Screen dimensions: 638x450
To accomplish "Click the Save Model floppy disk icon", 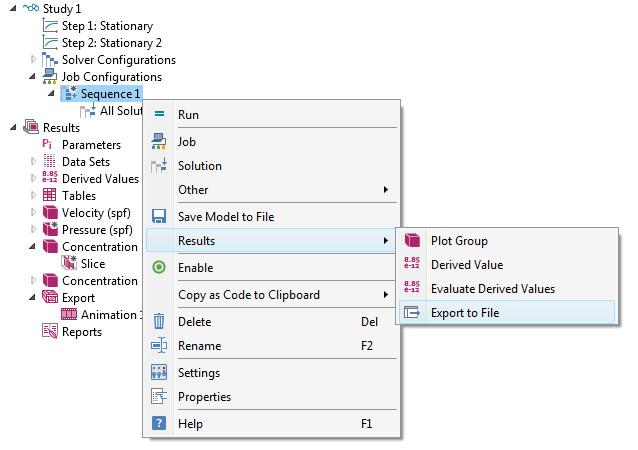I will coord(159,216).
